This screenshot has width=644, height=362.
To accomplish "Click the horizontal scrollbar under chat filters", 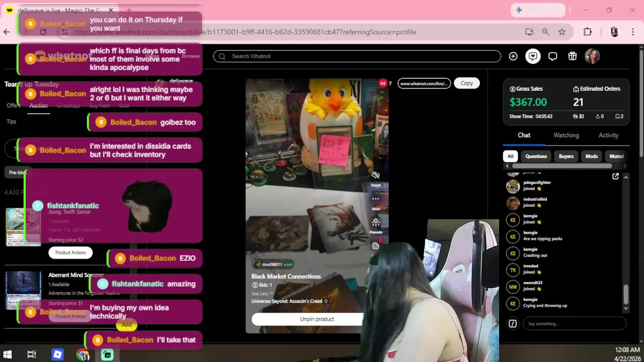I will click(562, 166).
